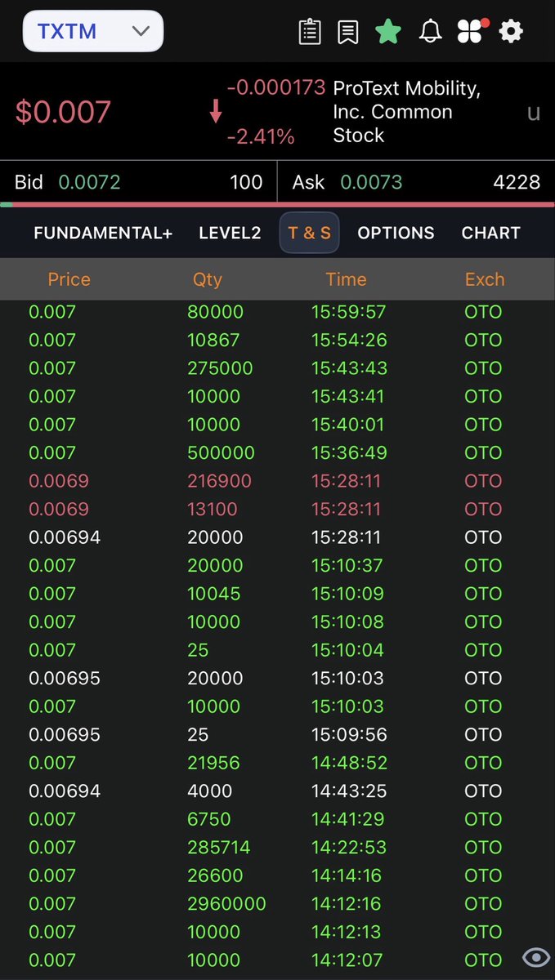The height and width of the screenshot is (980, 555).
Task: Select the T & S tab
Action: click(x=309, y=233)
